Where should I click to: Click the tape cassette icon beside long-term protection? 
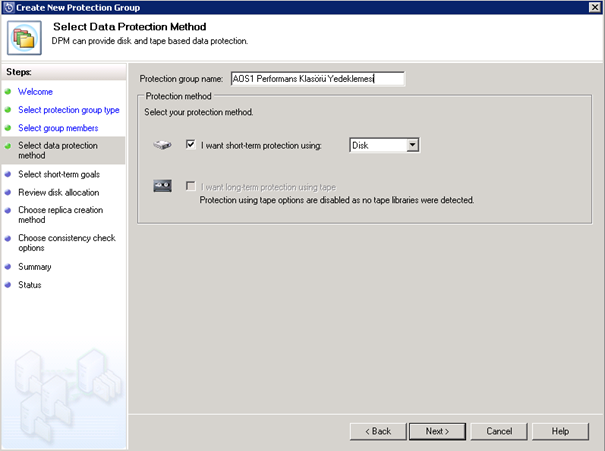[x=162, y=186]
